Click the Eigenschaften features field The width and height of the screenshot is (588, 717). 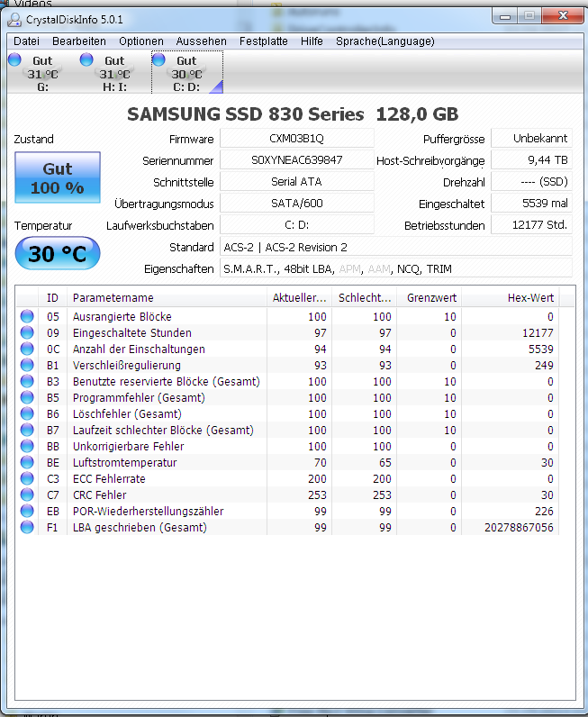pos(396,268)
